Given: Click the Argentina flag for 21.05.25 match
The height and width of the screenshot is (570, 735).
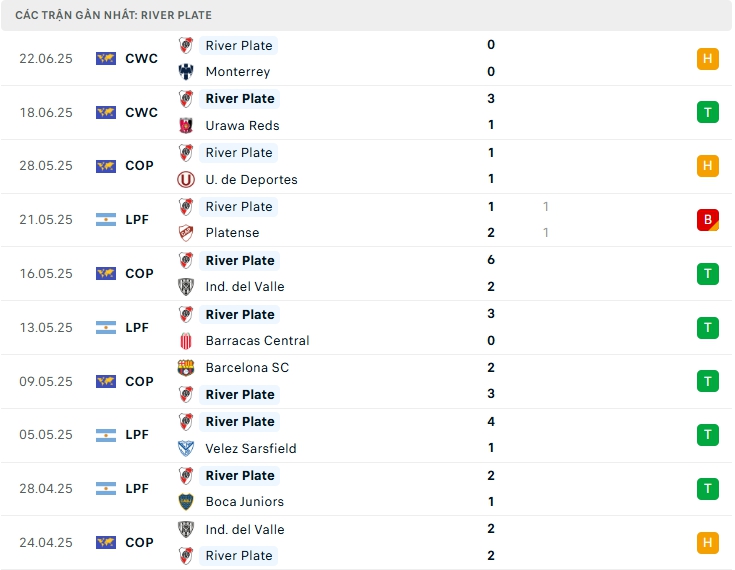Looking at the screenshot, I should pos(106,220).
